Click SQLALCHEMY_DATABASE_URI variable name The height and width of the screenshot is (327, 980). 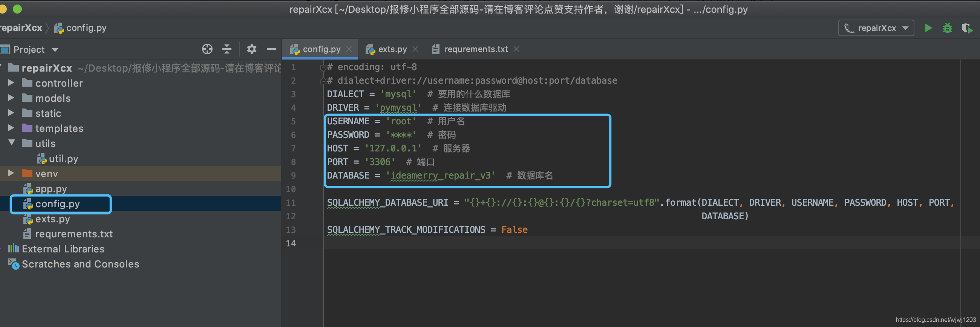(x=387, y=203)
